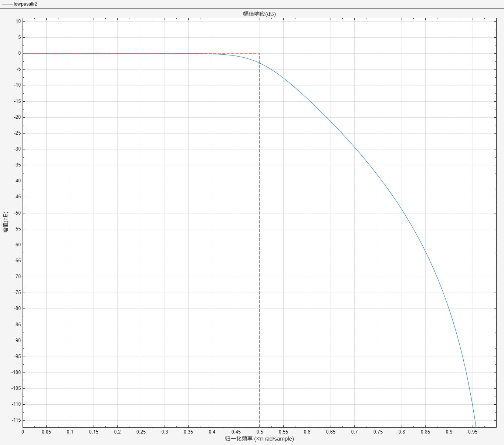Click x-axis tick label 0.8
This screenshot has height=445, width=504.
[x=402, y=432]
